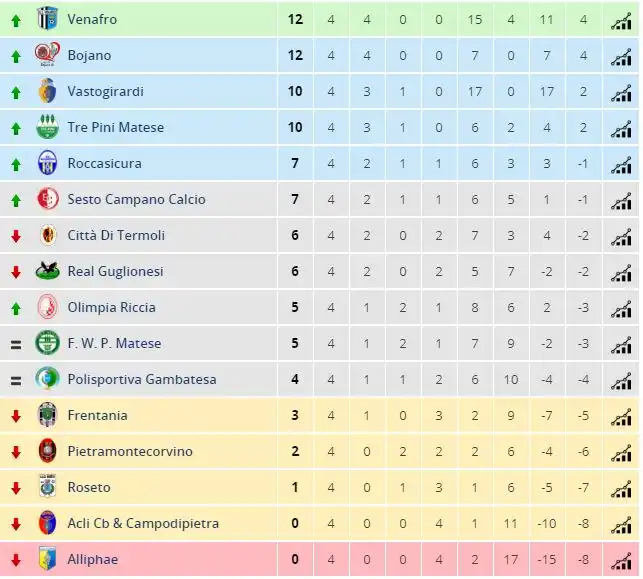643x579 pixels.
Task: Click the equals sign next to F. W. P. Matese
Action: pyautogui.click(x=16, y=345)
